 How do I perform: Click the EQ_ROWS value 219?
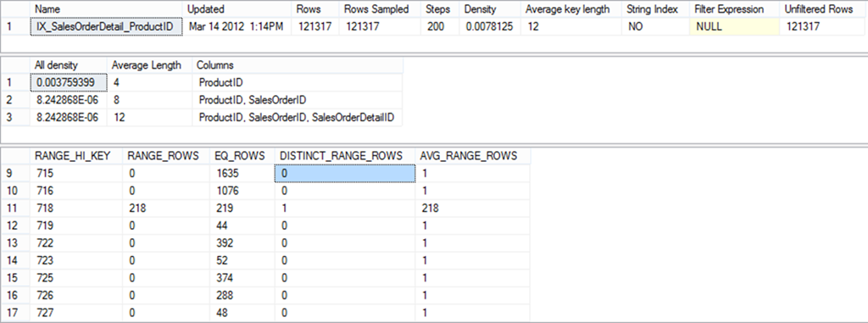(242, 208)
